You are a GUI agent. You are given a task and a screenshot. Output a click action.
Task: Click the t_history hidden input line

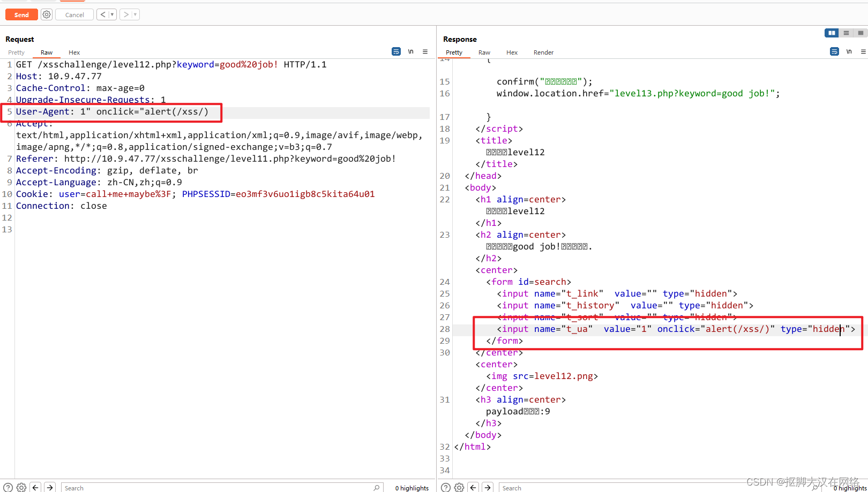click(625, 305)
